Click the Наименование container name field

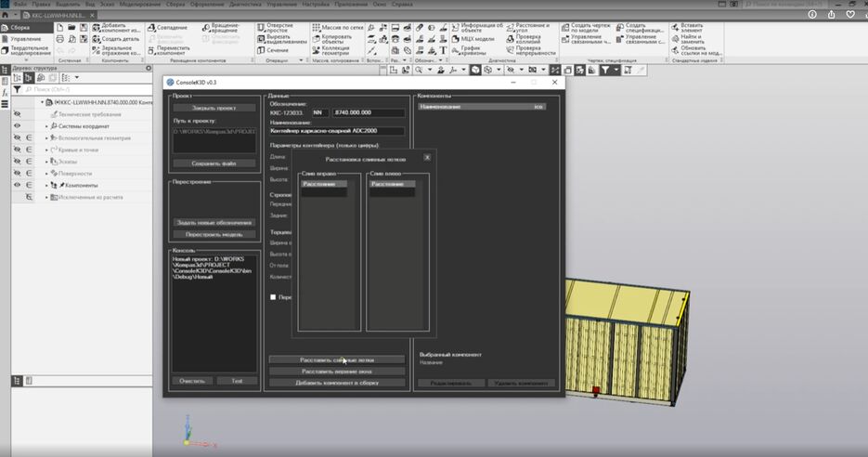coord(337,131)
